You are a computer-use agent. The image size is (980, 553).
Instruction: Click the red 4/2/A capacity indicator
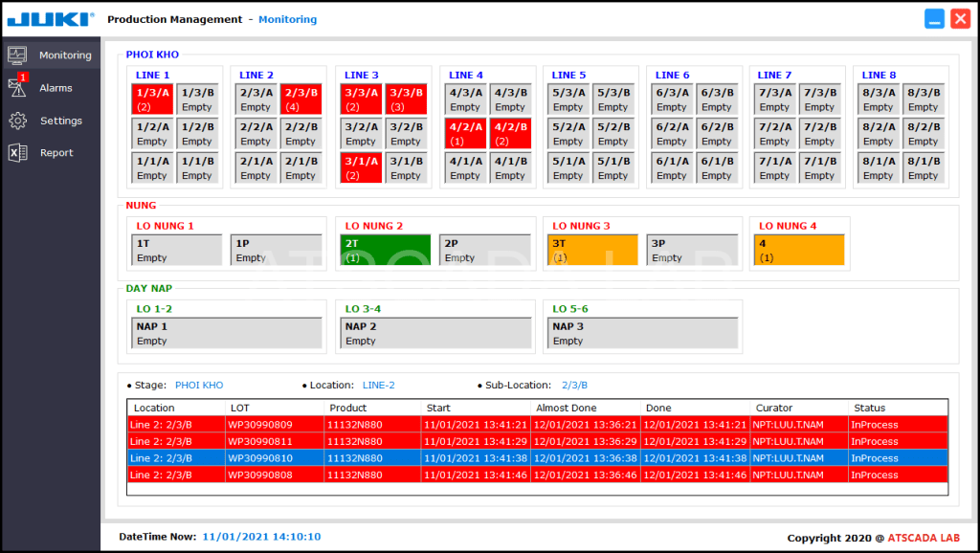click(465, 132)
